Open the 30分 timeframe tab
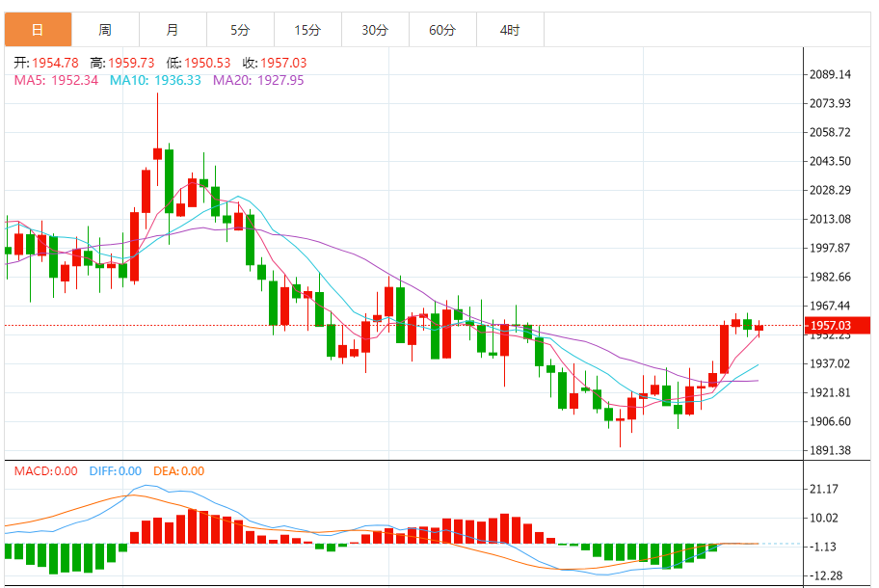Viewport: 879px width, 588px height. (375, 30)
